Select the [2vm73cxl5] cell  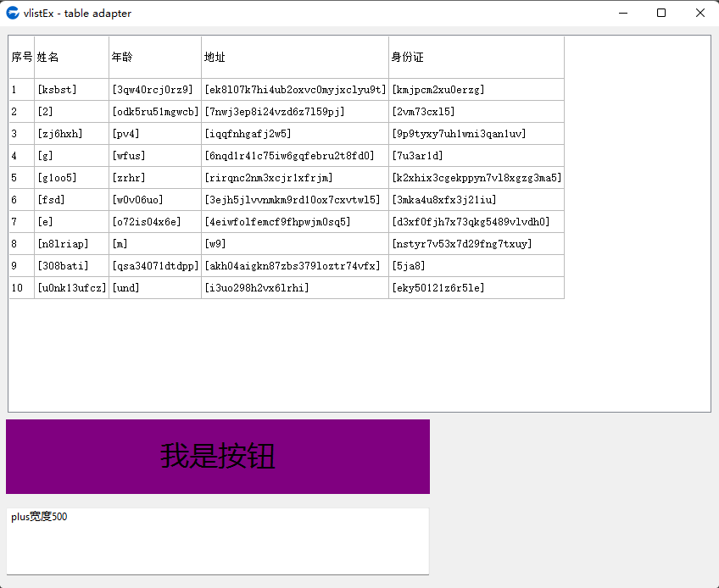click(x=477, y=111)
